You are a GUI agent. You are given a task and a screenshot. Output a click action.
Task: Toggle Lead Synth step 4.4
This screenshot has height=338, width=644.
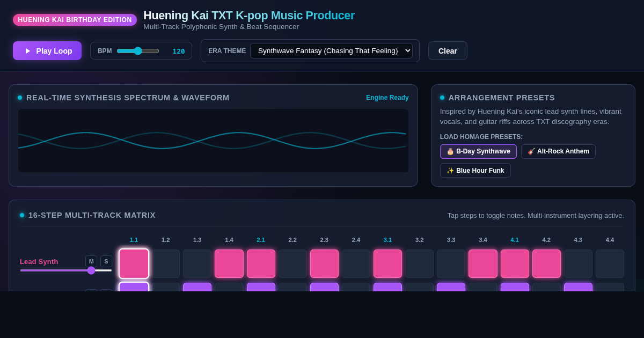(610, 263)
